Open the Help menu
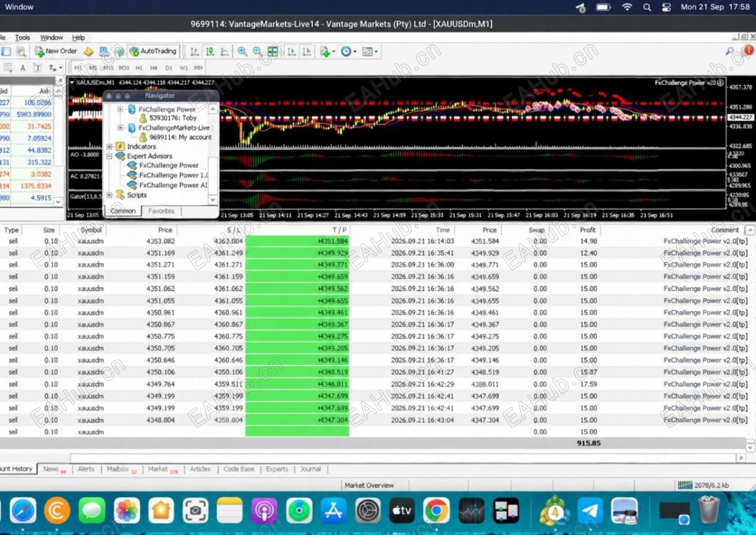 point(78,38)
